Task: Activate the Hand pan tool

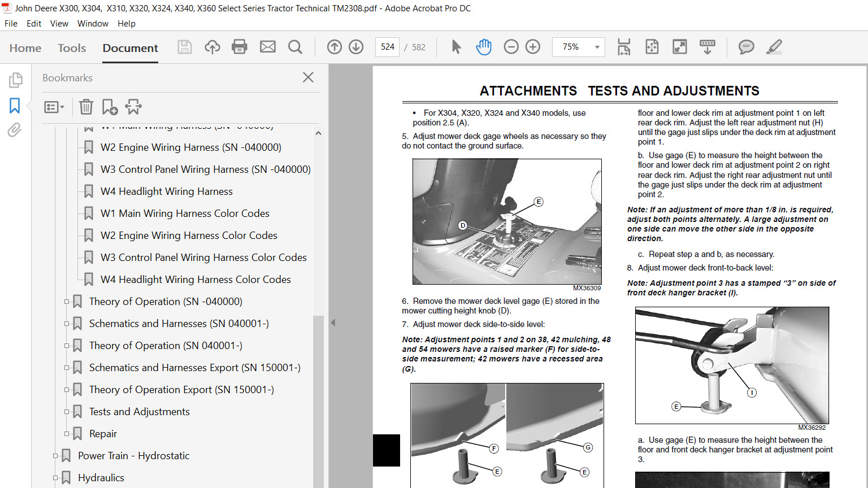Action: [484, 47]
